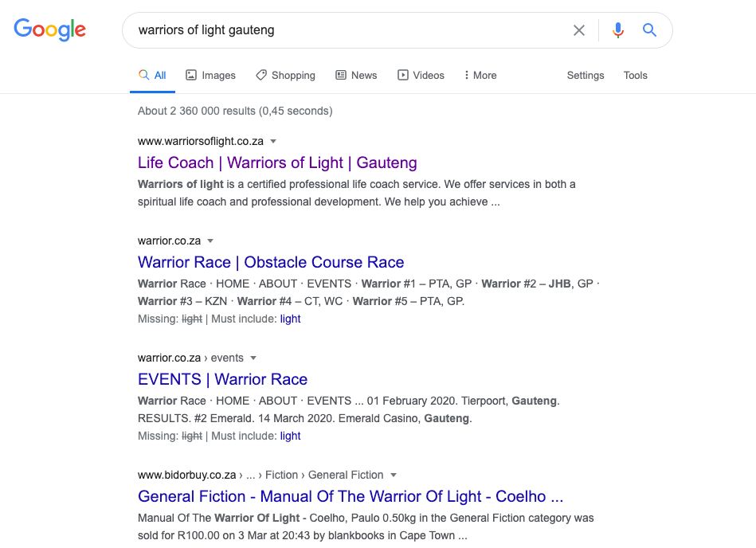Open Manual Of The Warrior Of Light result
Image resolution: width=756 pixels, height=548 pixels.
tap(350, 496)
